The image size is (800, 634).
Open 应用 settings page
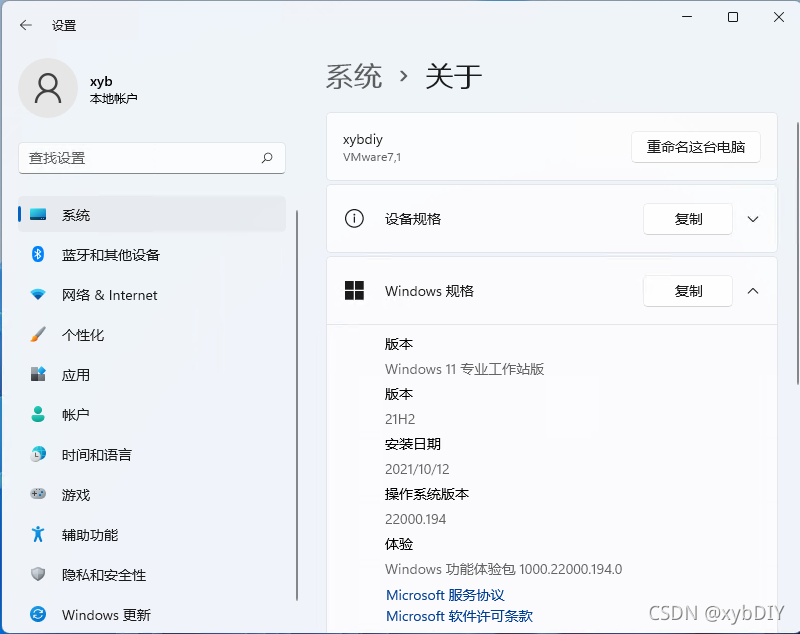click(152, 374)
